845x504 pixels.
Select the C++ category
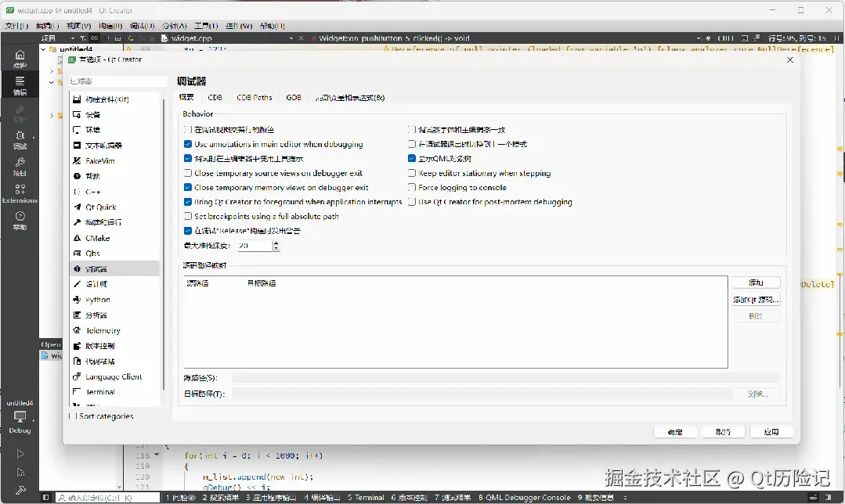115,191
